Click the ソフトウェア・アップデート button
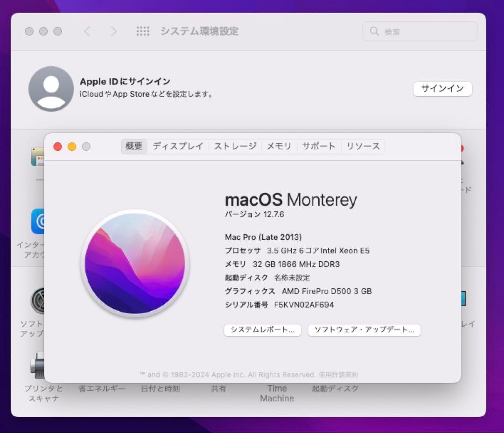This screenshot has height=433, width=504. pos(364,330)
